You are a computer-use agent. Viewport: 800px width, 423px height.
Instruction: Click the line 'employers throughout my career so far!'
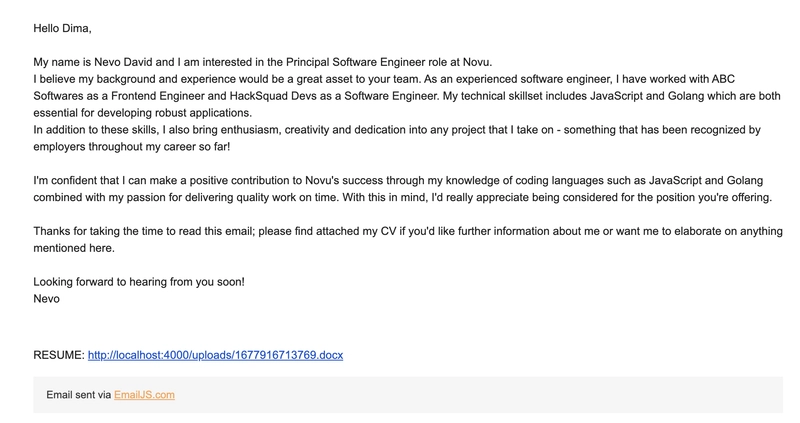(x=132, y=146)
